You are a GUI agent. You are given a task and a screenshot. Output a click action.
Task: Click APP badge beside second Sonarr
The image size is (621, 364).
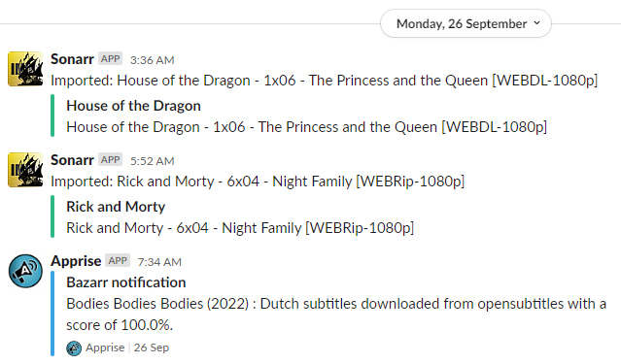pos(110,160)
